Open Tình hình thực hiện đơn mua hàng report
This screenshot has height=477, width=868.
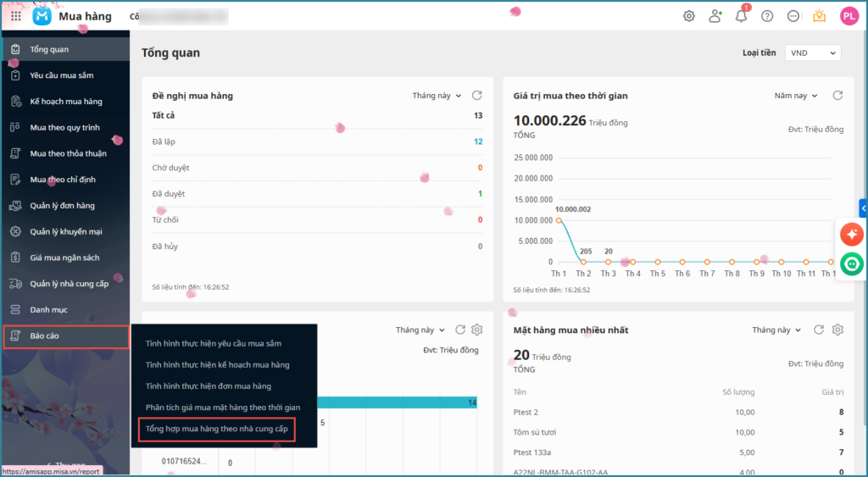[209, 385]
